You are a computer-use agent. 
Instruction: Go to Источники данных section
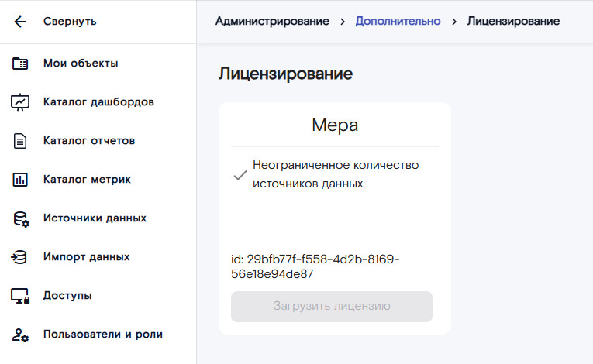tap(95, 218)
